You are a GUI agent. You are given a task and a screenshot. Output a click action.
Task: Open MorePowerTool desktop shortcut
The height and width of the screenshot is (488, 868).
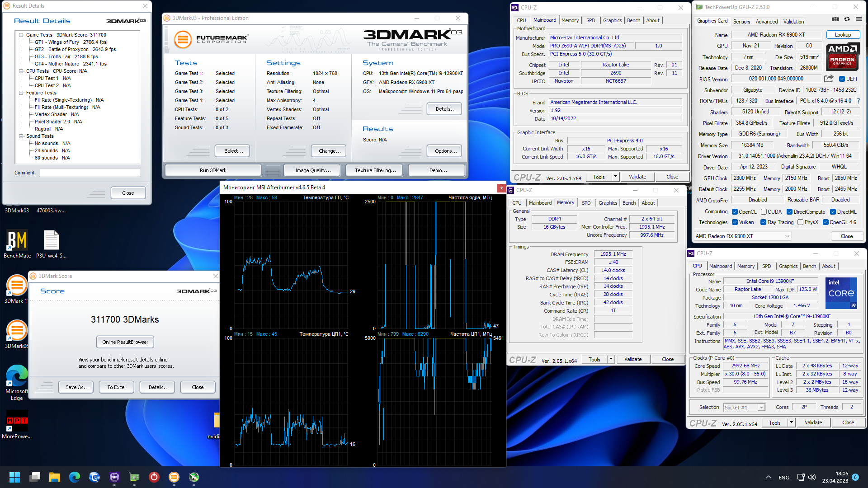(17, 425)
